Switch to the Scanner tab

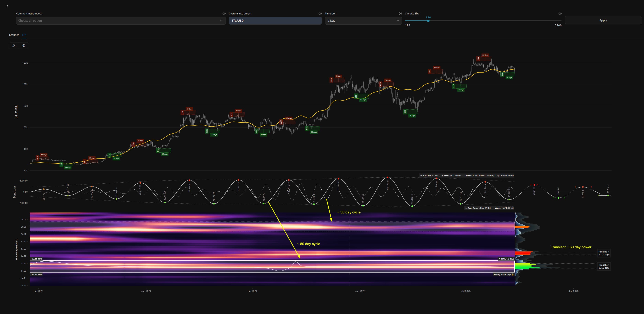(x=14, y=35)
